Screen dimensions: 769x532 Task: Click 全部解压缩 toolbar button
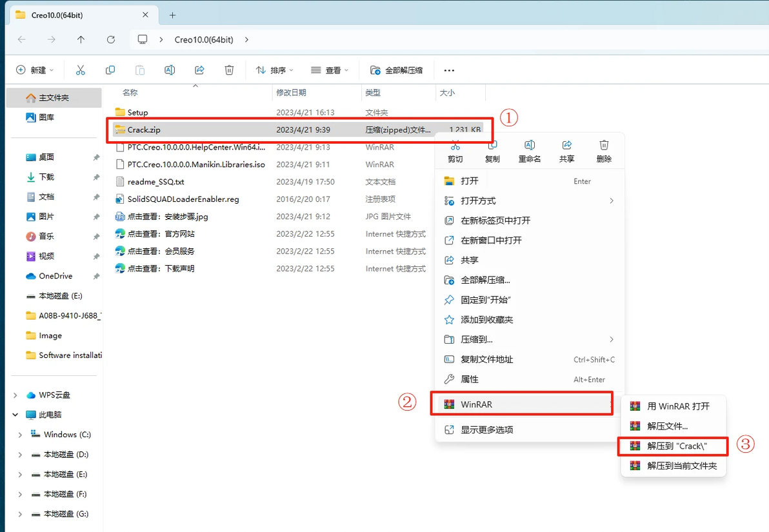tap(396, 70)
